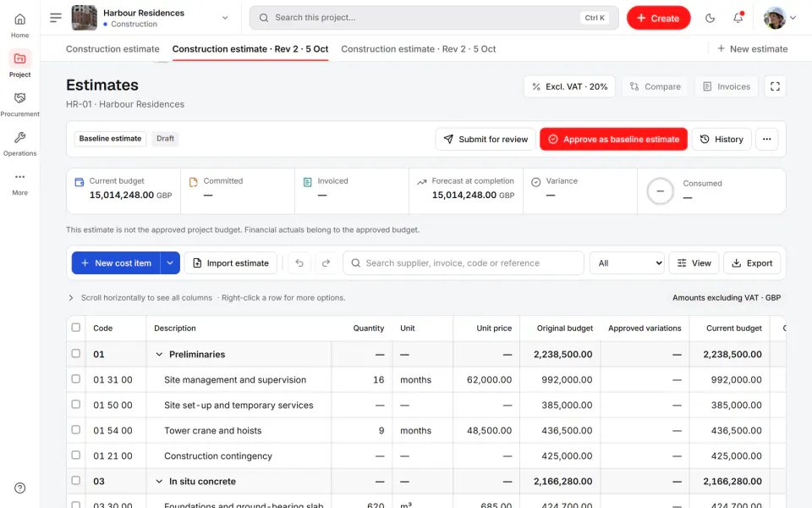Check the 01 54 00 row checkbox

[x=75, y=430]
